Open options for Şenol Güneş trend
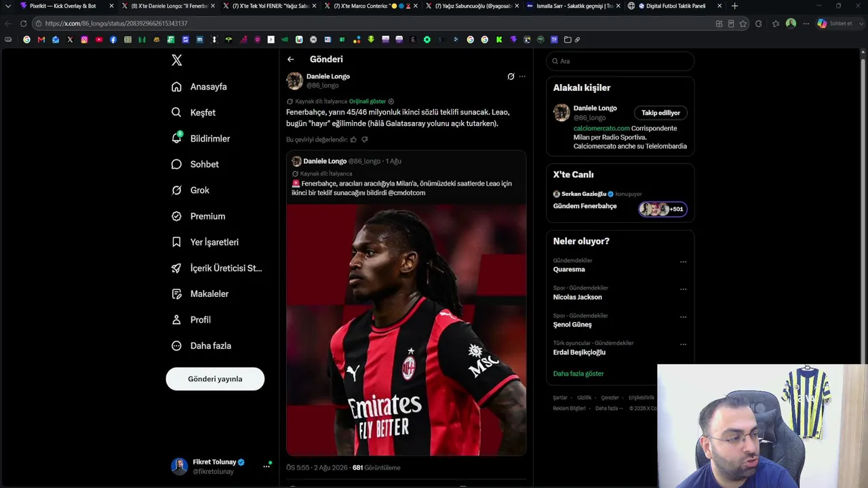 pos(683,317)
